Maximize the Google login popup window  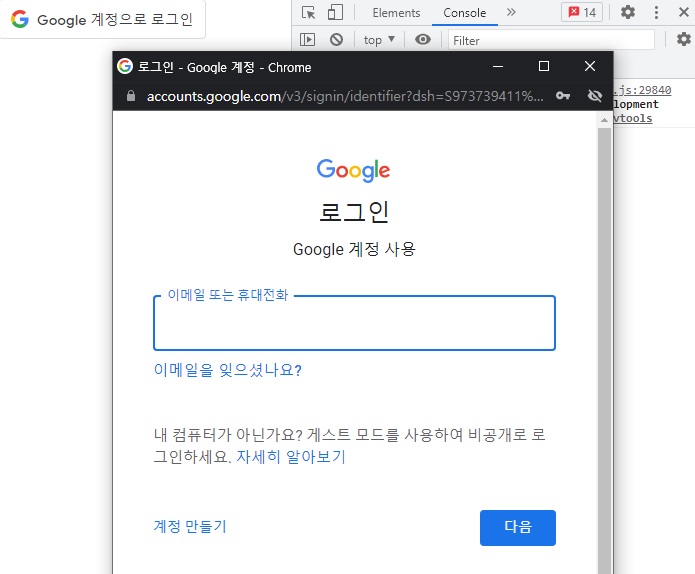pos(544,66)
